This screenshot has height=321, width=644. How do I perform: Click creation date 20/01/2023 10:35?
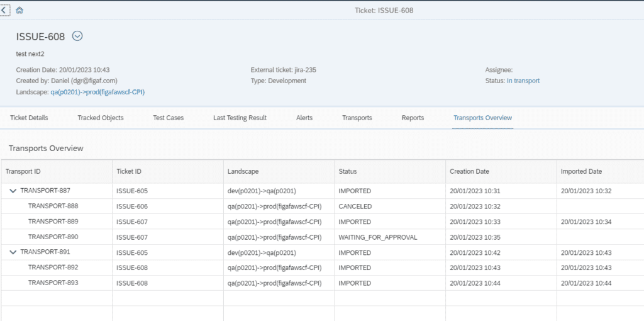click(x=475, y=237)
